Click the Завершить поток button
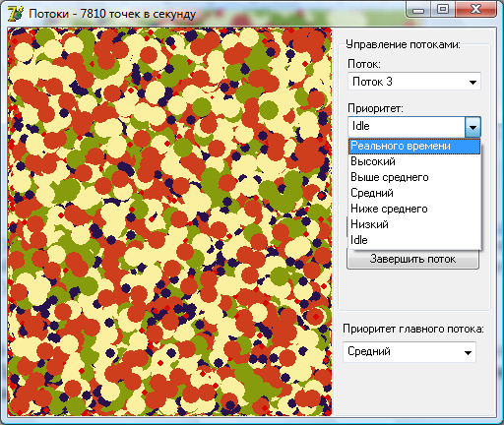The height and width of the screenshot is (425, 504). 412,260
